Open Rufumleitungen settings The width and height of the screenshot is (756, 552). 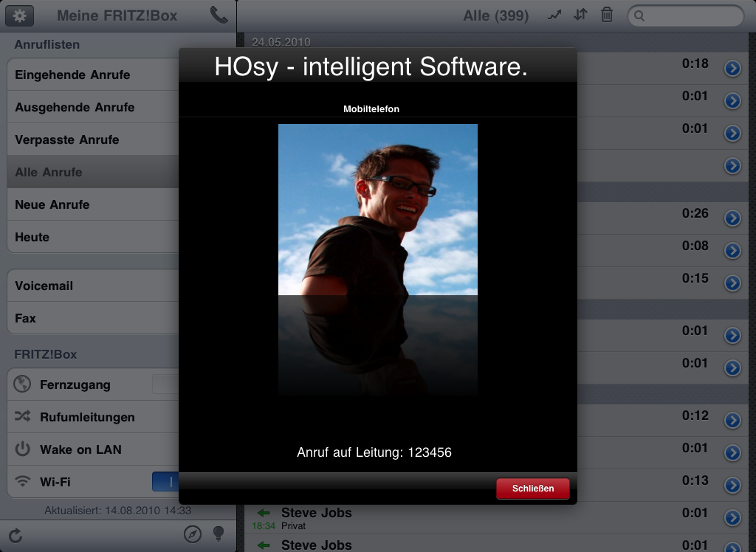(87, 417)
